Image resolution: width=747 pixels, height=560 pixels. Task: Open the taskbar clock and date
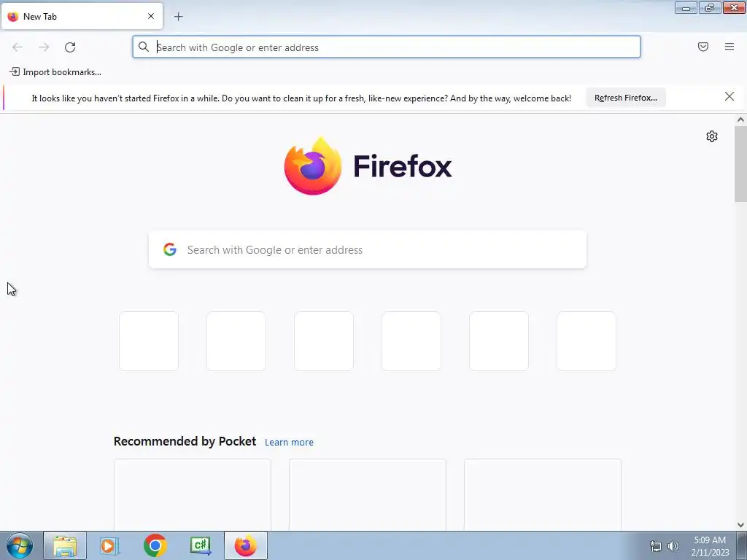[x=710, y=546]
